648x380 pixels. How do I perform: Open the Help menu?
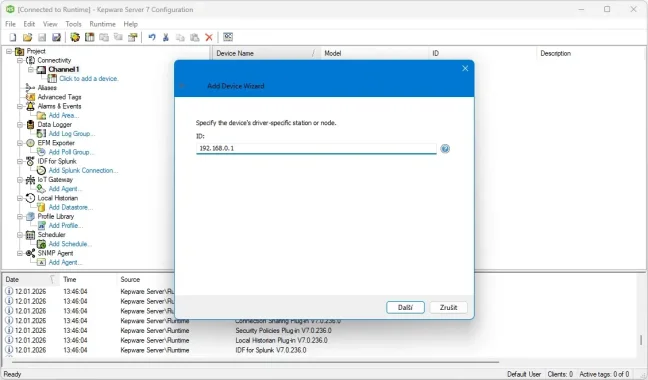[130, 24]
